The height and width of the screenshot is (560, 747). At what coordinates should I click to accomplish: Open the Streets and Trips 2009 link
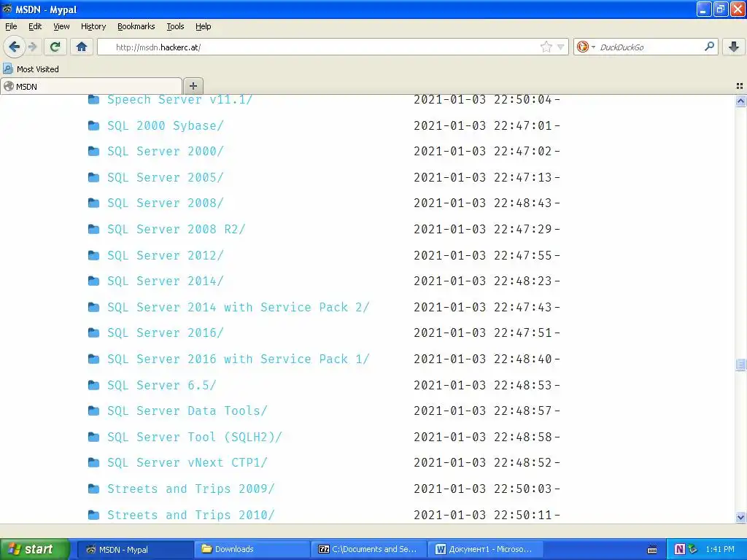pos(191,489)
